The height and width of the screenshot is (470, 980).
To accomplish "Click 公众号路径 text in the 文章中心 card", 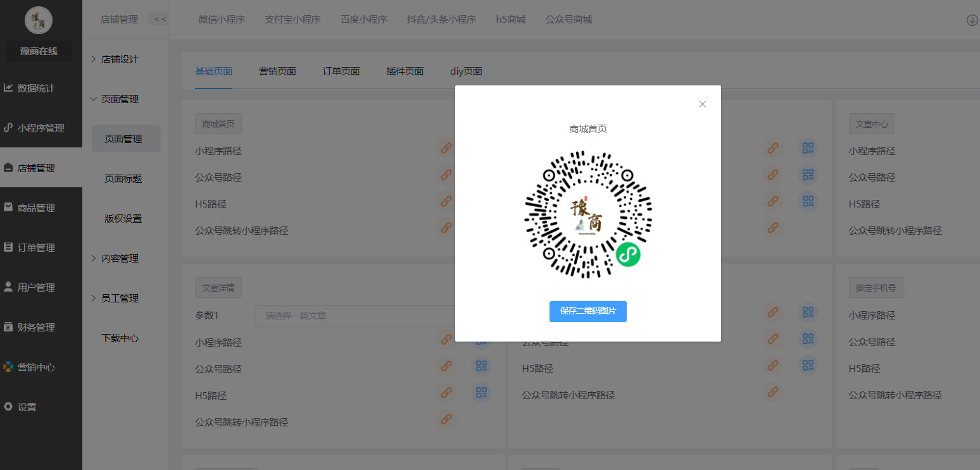I will pyautogui.click(x=872, y=178).
